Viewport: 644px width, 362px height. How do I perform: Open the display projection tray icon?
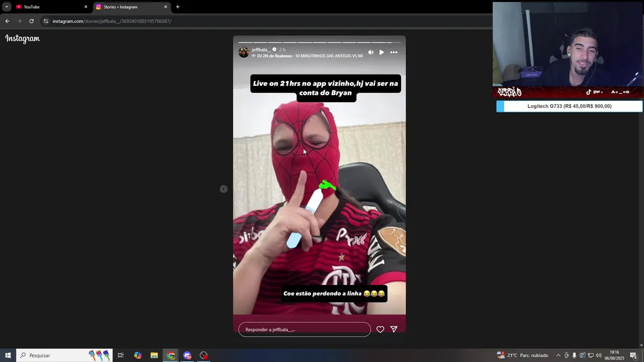pos(583,355)
